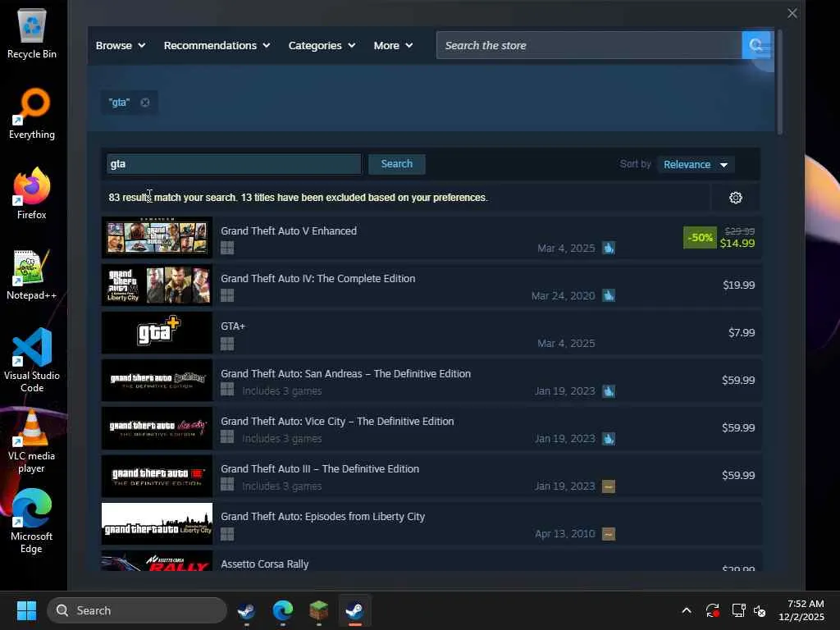Open San Andreas – The Definitive Edition result

pos(345,373)
